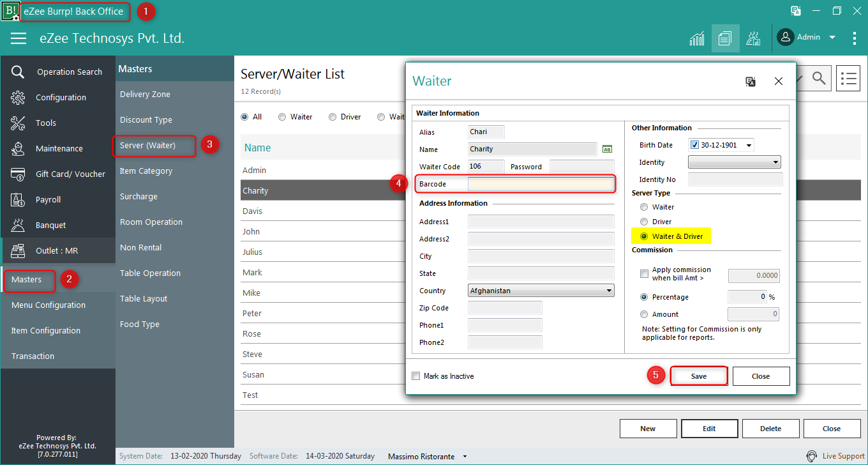
Task: Select Amount commission option
Action: [x=644, y=314]
